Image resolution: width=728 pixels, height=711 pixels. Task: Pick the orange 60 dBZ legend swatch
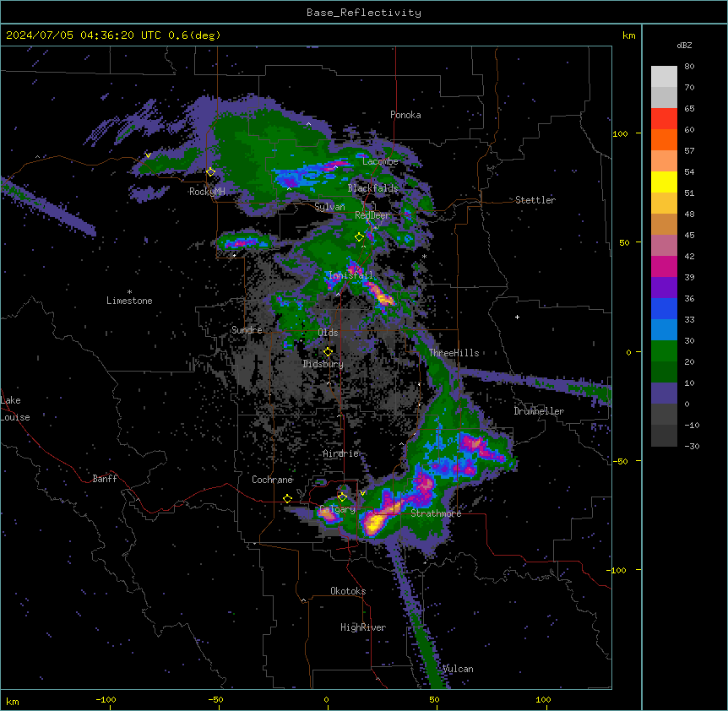point(664,139)
